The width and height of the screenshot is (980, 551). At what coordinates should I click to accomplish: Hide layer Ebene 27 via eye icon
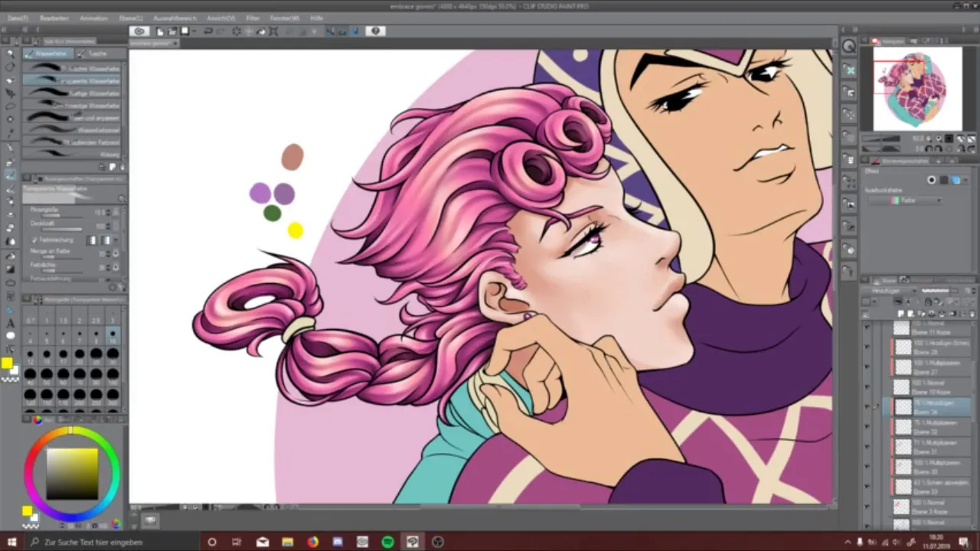point(867,367)
